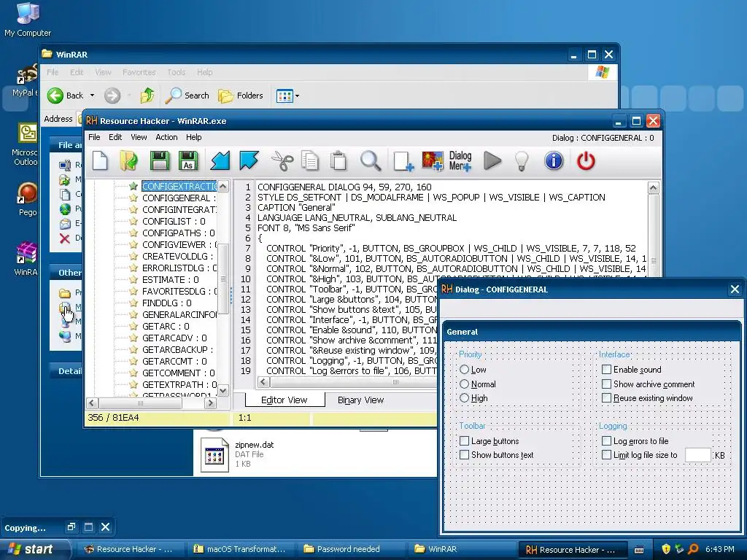The width and height of the screenshot is (747, 560).
Task: Check Enable sound checkbox
Action: [606, 370]
